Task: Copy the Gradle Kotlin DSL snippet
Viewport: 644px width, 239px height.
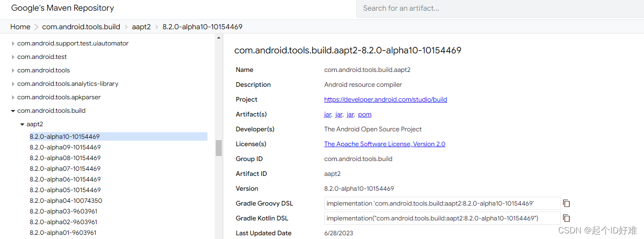Action: 566,218
